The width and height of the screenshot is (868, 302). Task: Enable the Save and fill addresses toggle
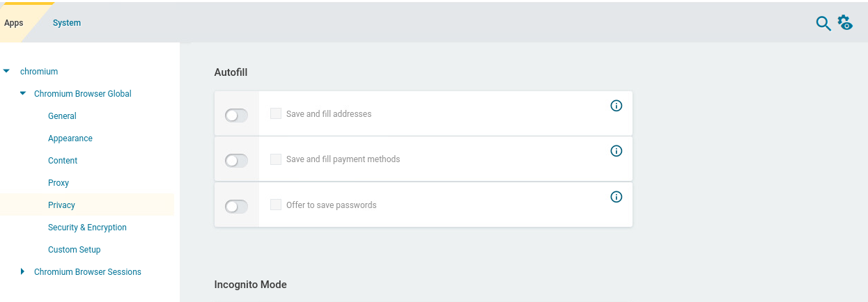(236, 116)
